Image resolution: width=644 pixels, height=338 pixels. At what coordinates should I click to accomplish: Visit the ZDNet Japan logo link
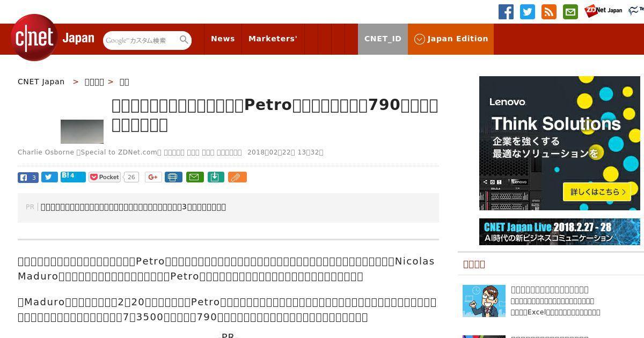pyautogui.click(x=604, y=10)
